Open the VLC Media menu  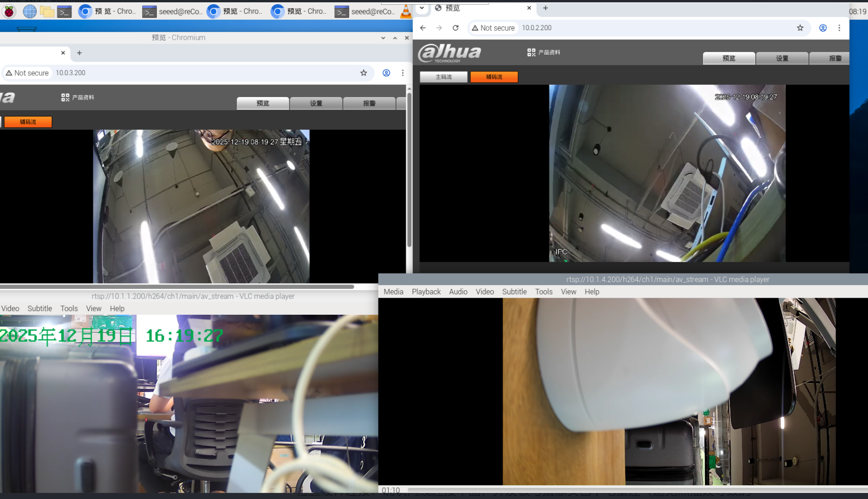click(x=393, y=292)
